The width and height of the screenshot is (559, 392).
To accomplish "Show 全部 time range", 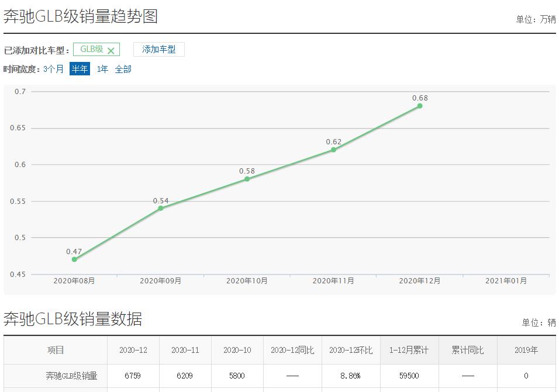I will click(123, 69).
